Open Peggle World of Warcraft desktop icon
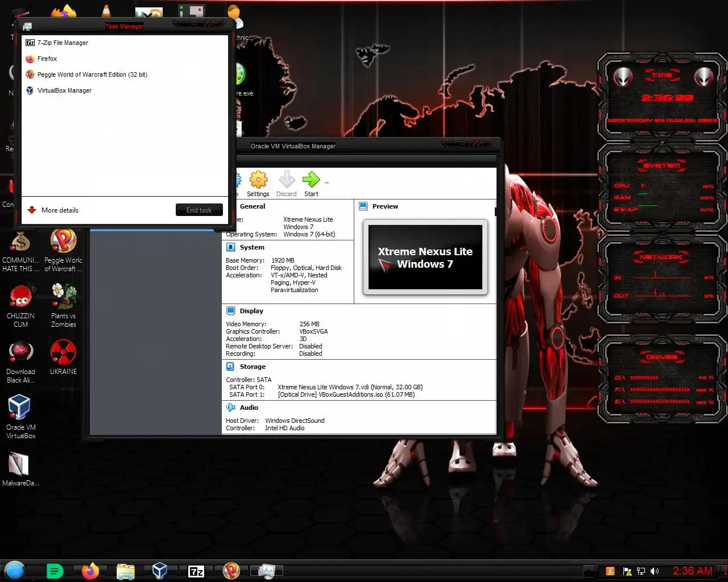The width and height of the screenshot is (728, 582). [x=63, y=250]
